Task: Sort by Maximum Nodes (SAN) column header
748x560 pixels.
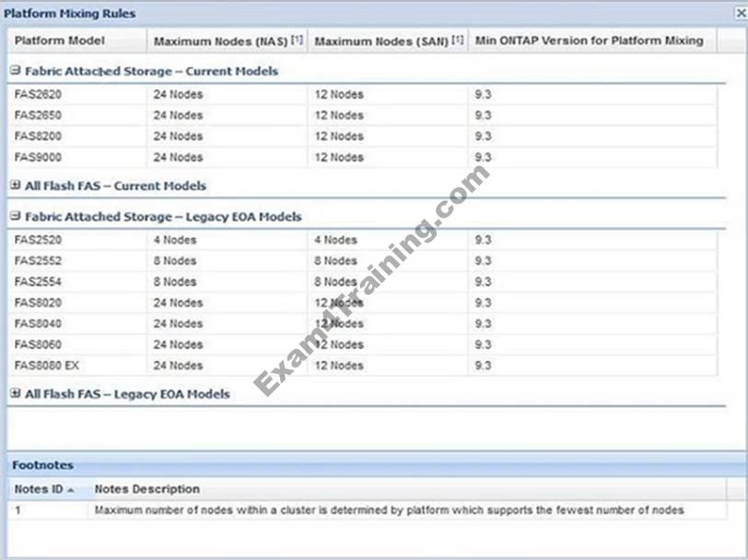Action: pos(388,41)
